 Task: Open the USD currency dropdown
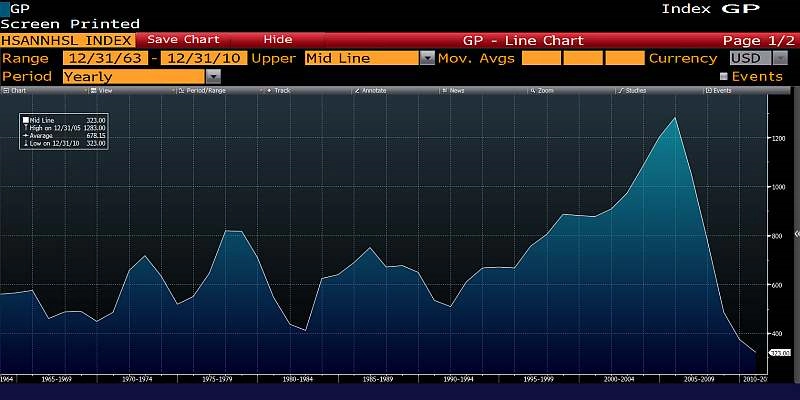pos(780,59)
